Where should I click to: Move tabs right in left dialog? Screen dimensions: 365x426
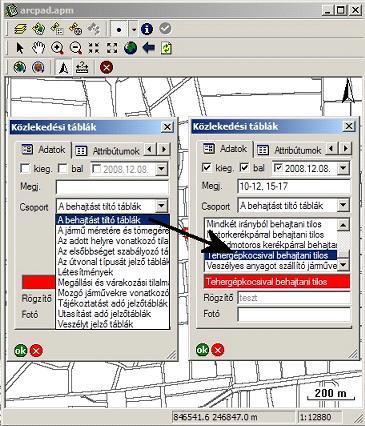[163, 149]
